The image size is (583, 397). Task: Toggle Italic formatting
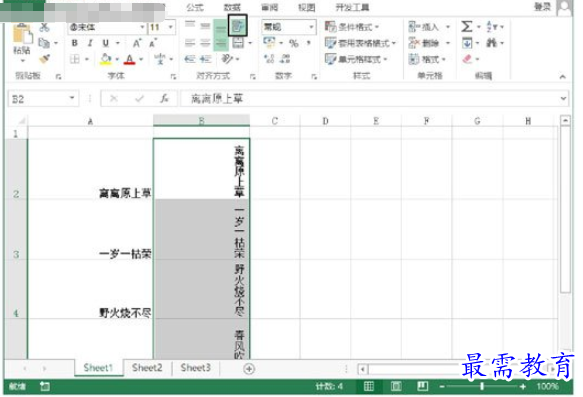[90, 43]
